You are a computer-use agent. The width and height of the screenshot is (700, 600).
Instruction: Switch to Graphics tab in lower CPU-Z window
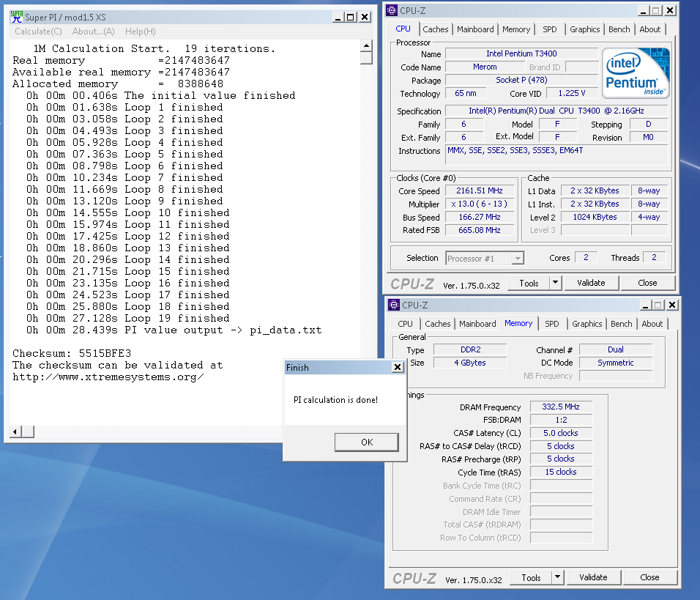(587, 324)
